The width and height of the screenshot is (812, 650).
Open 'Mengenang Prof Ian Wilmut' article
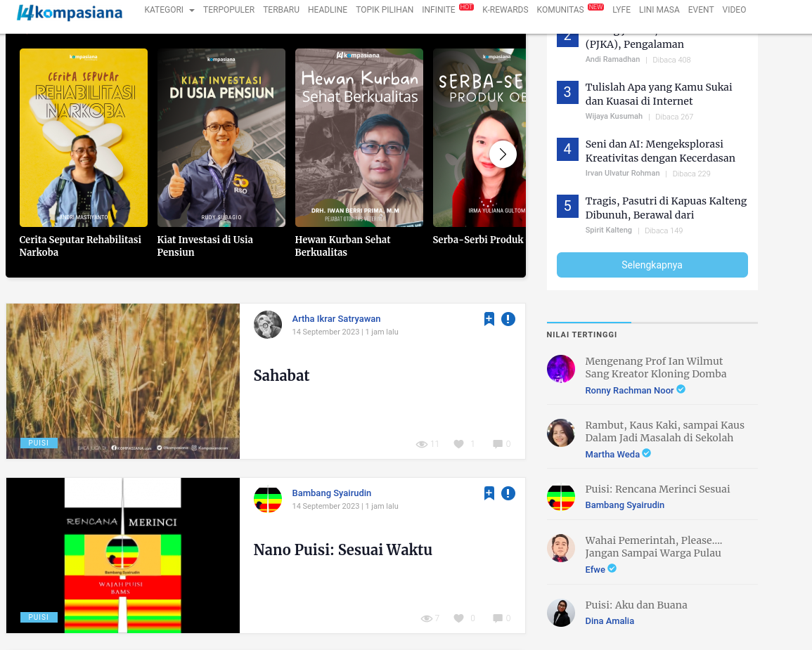click(x=656, y=368)
